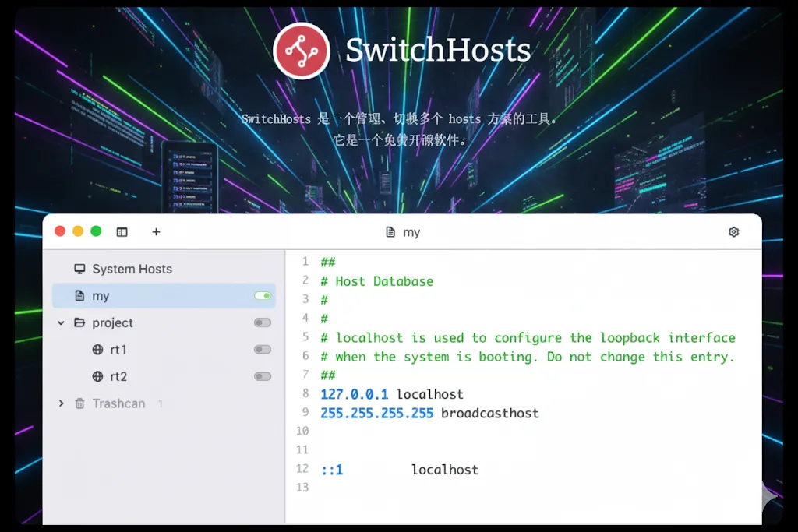Viewport: 798px width, 532px height.
Task: Select the my hosts entry
Action: (164, 295)
